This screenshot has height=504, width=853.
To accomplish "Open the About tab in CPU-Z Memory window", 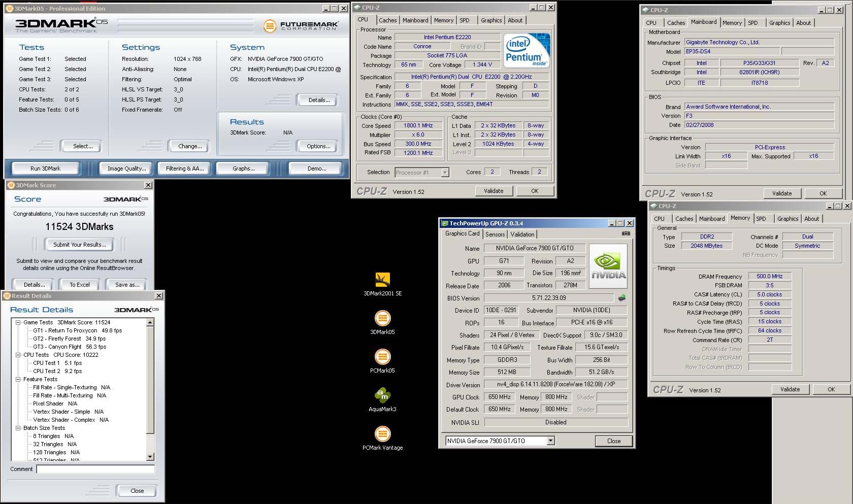I will [811, 219].
